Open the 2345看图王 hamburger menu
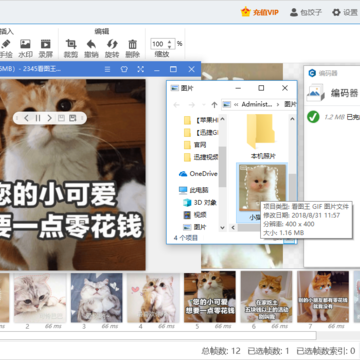 107,69
